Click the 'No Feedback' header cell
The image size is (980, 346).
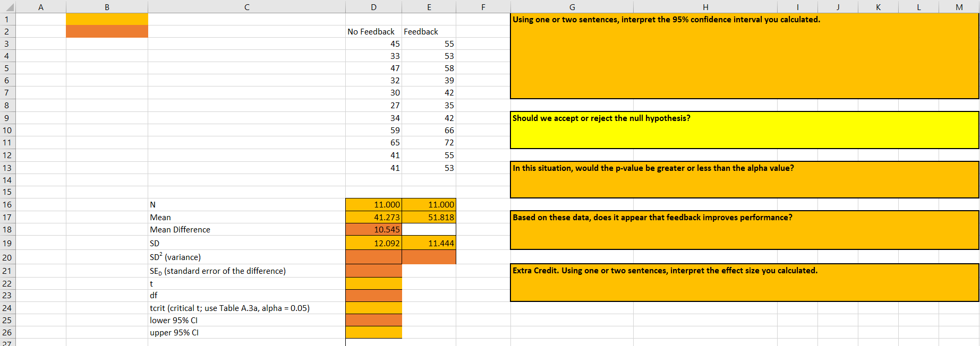(373, 31)
